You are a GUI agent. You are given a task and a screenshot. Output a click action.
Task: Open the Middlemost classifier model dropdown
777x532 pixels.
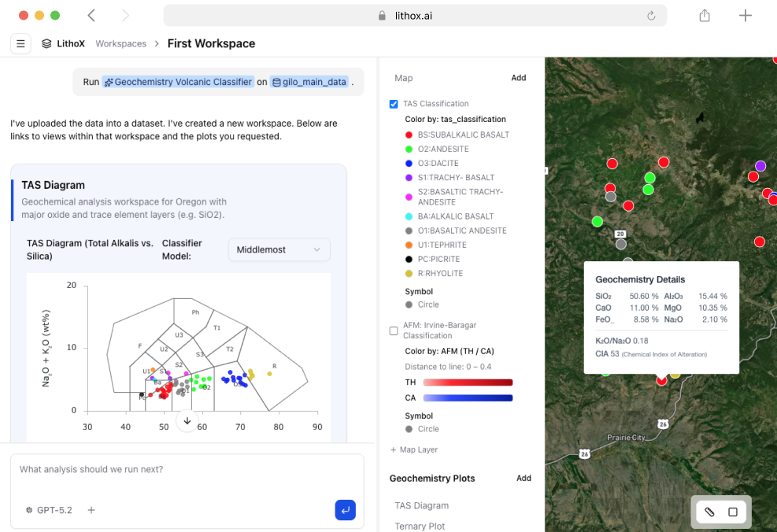[x=279, y=249]
